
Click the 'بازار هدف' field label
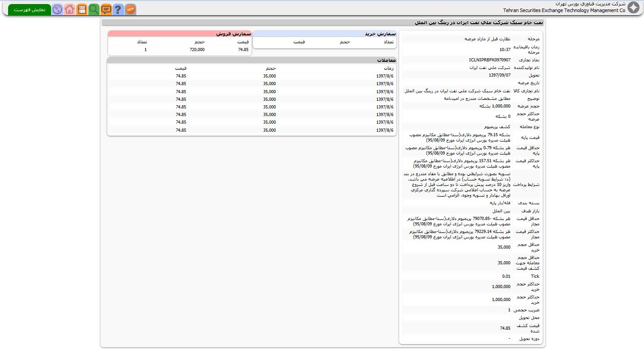click(x=531, y=211)
